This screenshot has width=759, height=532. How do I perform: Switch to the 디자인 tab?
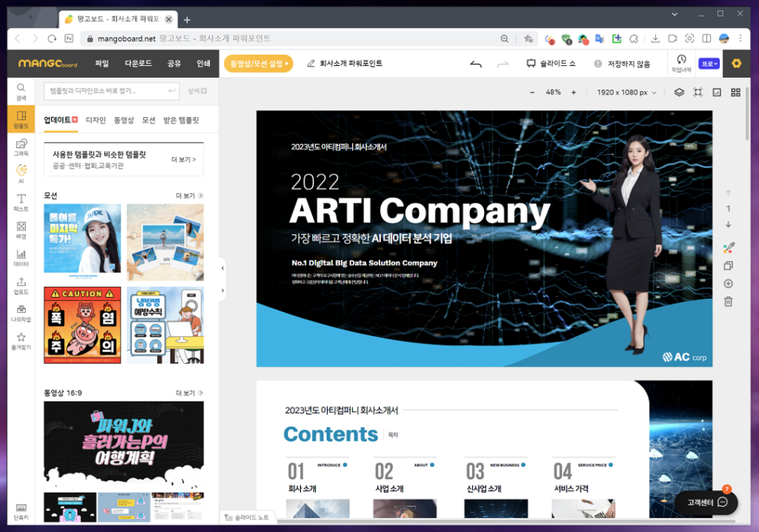[x=95, y=120]
